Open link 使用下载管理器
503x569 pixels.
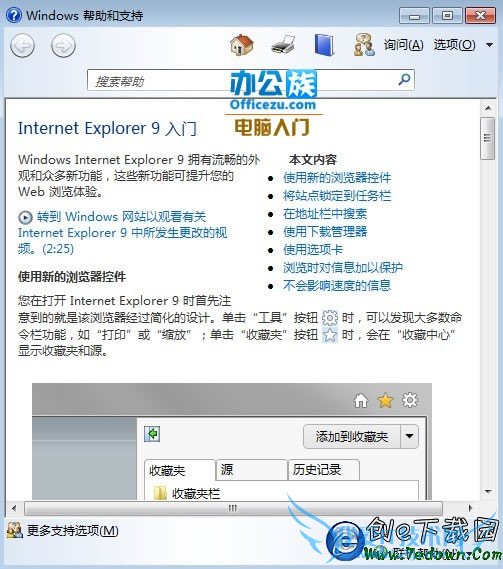click(325, 232)
